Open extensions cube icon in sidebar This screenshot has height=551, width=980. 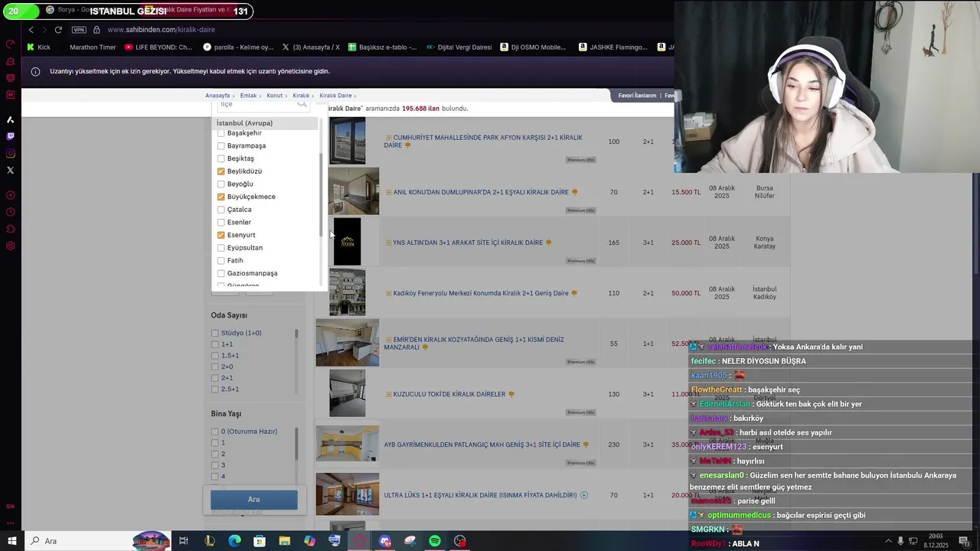[10, 229]
